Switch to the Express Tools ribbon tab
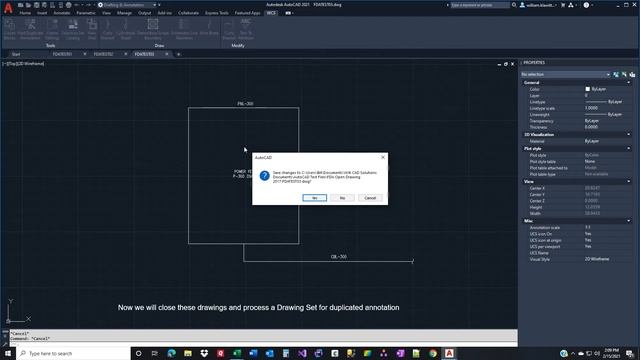This screenshot has height=360, width=640. [x=217, y=13]
